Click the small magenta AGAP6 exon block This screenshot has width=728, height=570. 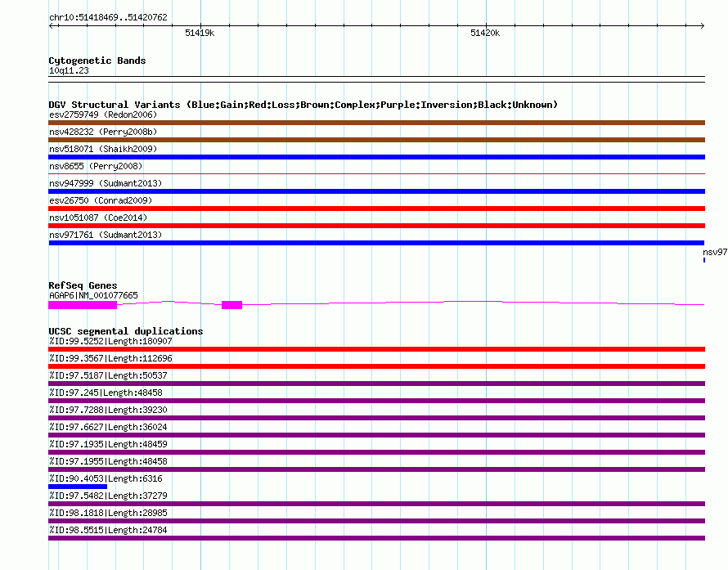pos(231,305)
